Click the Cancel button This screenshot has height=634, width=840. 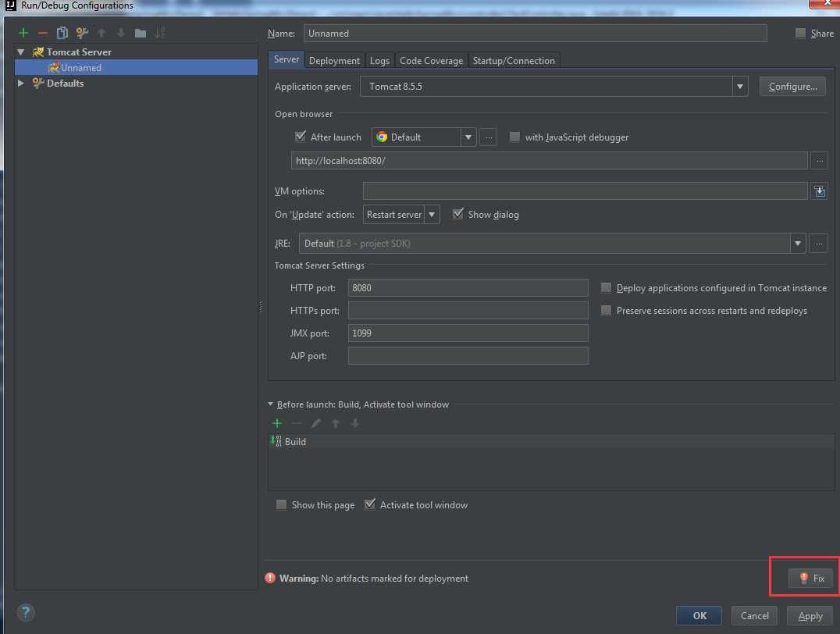(754, 616)
